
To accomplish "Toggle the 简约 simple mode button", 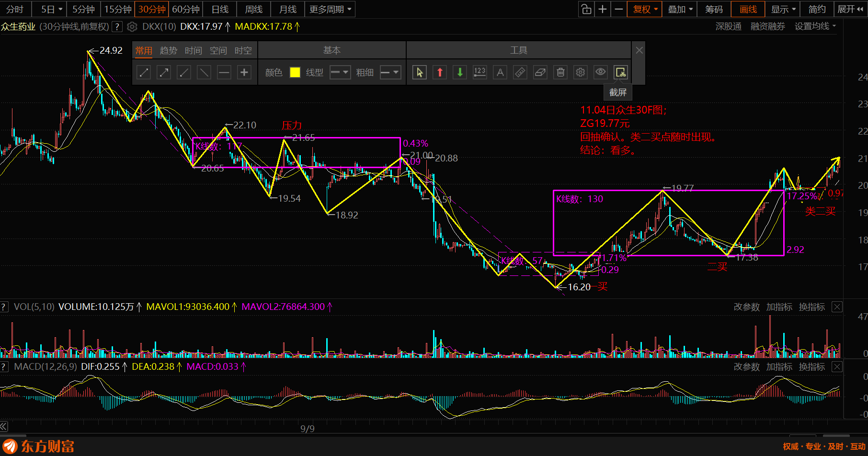I will [x=817, y=9].
